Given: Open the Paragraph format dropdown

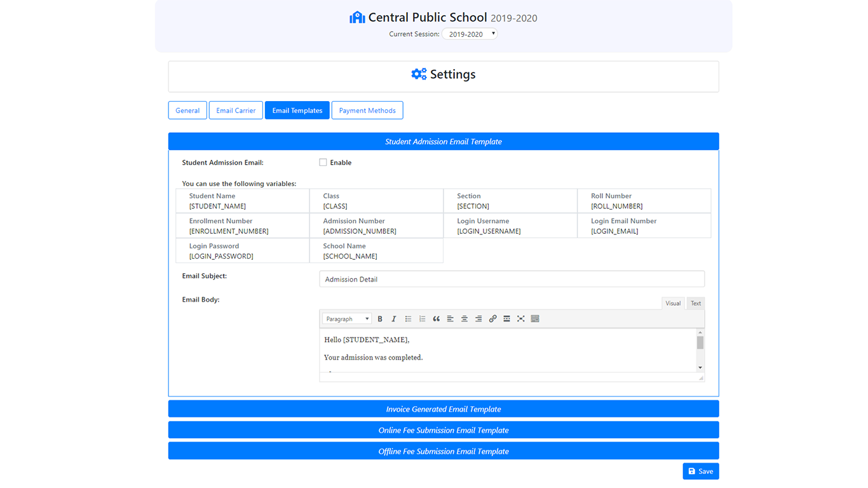Looking at the screenshot, I should tap(347, 319).
